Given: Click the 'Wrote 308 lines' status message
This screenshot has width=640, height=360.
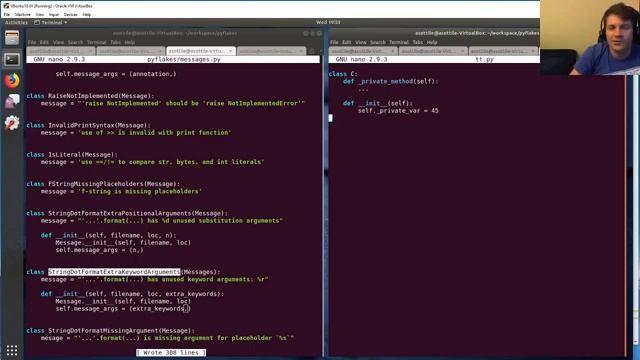Looking at the screenshot, I should [x=171, y=353].
